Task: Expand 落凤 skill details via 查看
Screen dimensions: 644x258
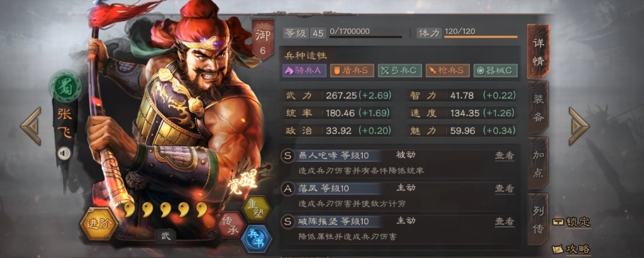Action: coord(504,189)
